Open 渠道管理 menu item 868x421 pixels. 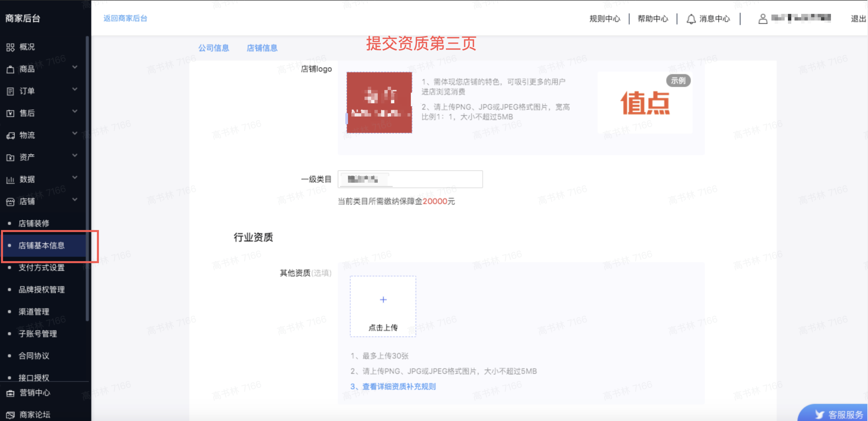(34, 312)
